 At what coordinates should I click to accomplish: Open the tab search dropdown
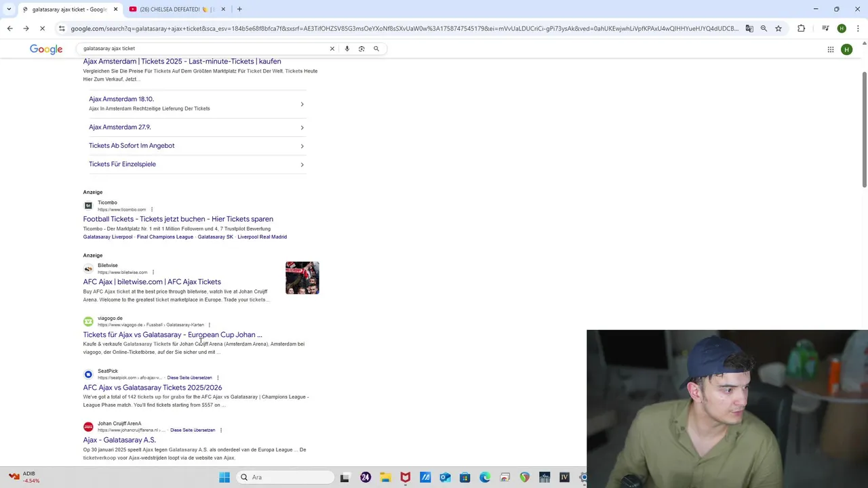(9, 9)
